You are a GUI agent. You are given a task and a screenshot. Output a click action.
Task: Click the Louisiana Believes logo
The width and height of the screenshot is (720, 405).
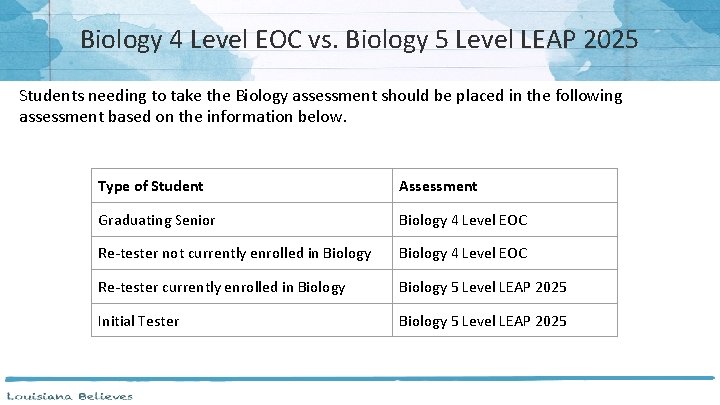(70, 396)
